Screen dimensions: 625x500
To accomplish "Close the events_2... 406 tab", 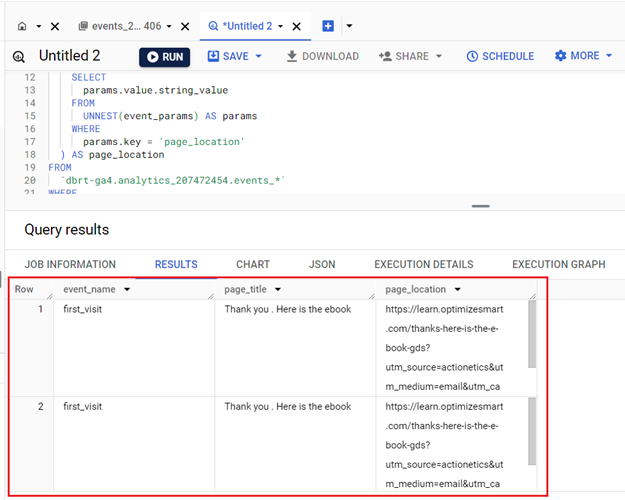I will 185,26.
